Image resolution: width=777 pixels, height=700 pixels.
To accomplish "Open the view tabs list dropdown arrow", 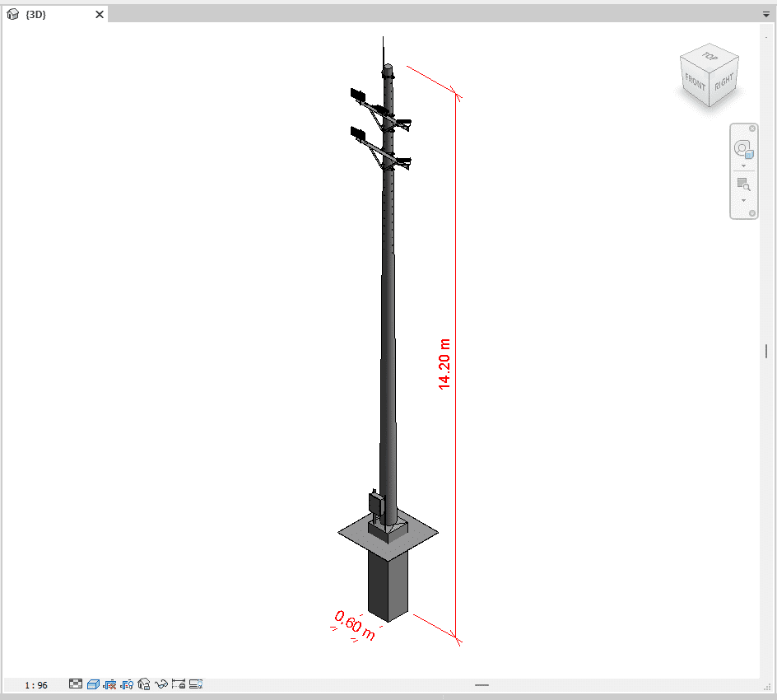I will (765, 14).
